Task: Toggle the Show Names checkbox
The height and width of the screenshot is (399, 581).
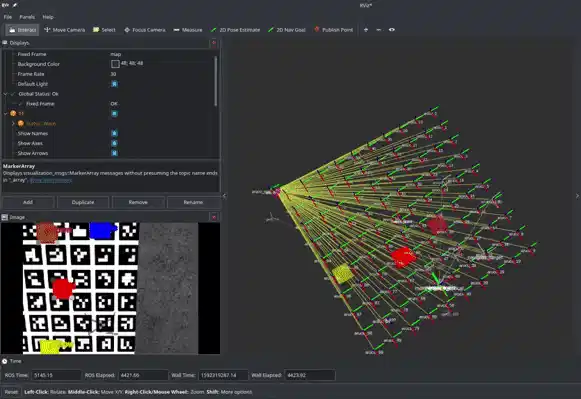Action: 114,133
